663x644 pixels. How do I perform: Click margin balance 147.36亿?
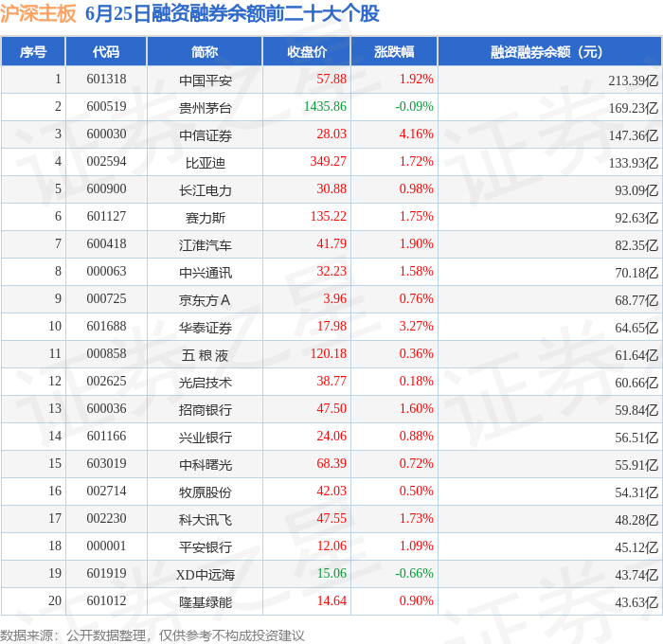634,135
